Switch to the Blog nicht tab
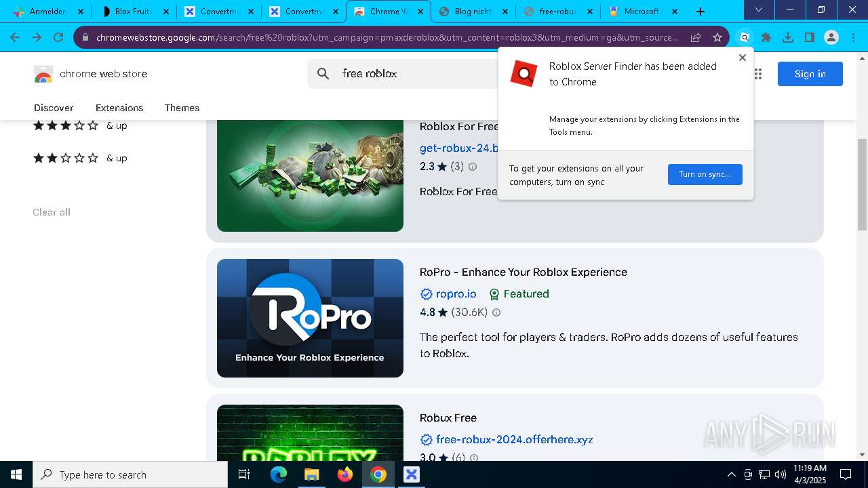This screenshot has height=488, width=868. point(473,11)
